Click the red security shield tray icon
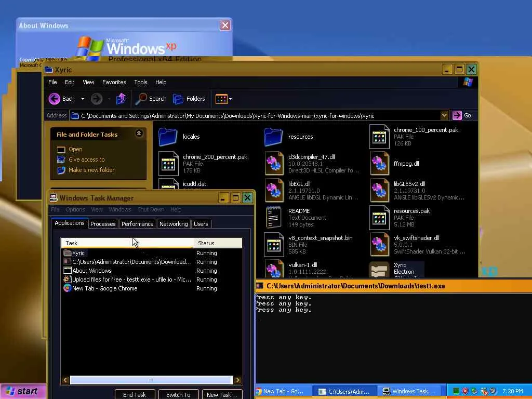Viewport: 532px width, 399px height. click(x=465, y=391)
